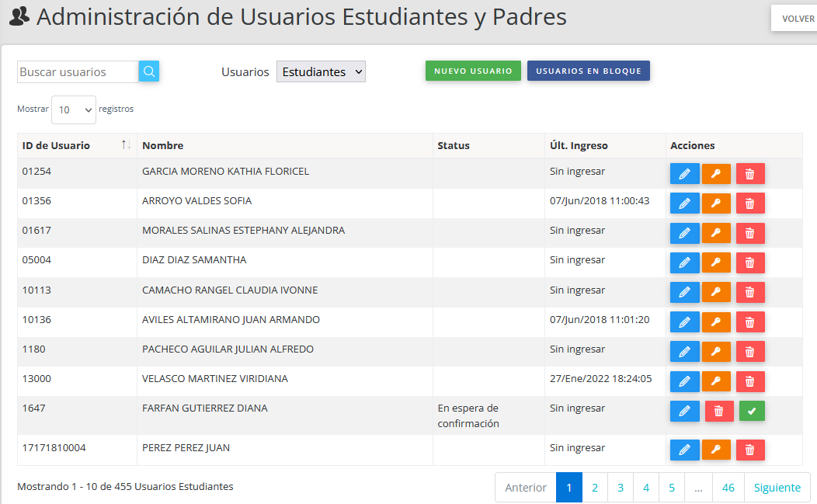Edit user VELASCO MARTINEZ VIRIDIANA
This screenshot has height=504, width=817.
click(x=684, y=381)
